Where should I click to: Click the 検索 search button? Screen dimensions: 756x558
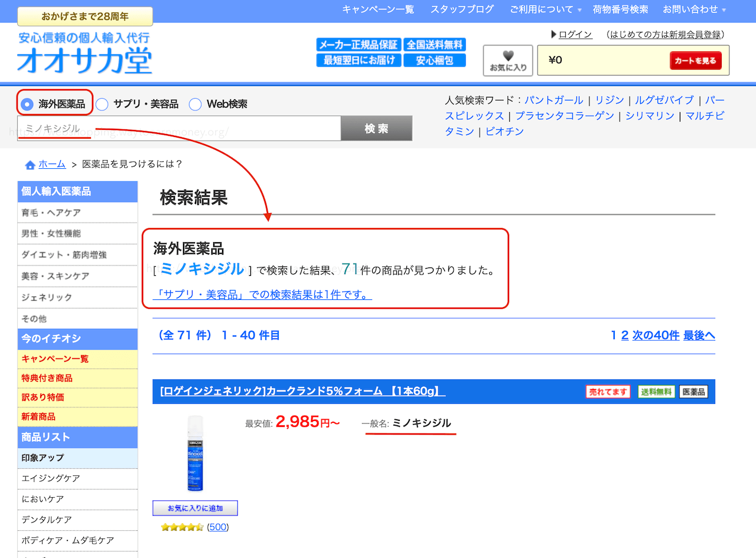click(376, 128)
